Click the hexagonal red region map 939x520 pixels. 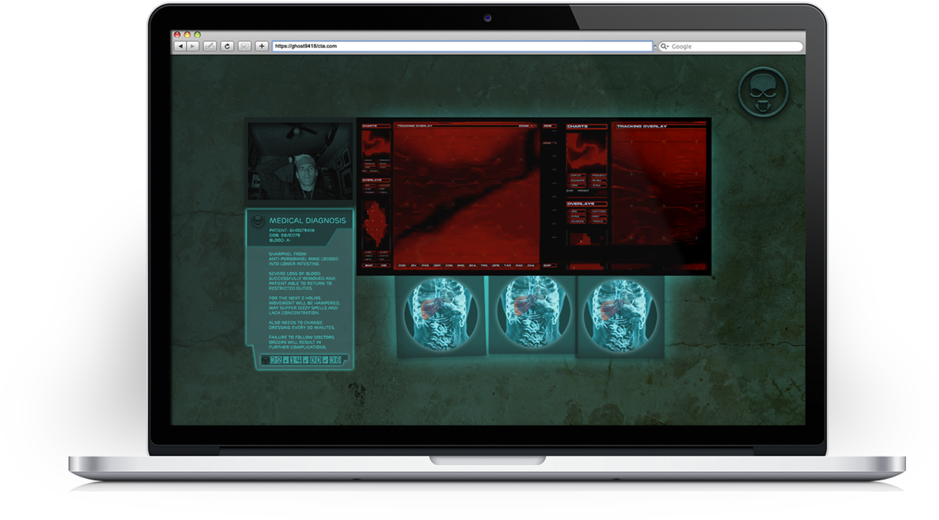pyautogui.click(x=375, y=223)
